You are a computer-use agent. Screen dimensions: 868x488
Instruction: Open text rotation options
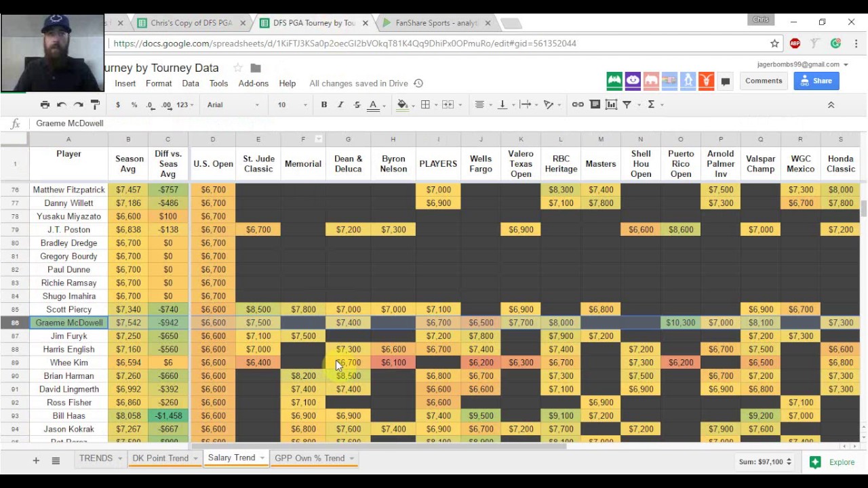[549, 104]
